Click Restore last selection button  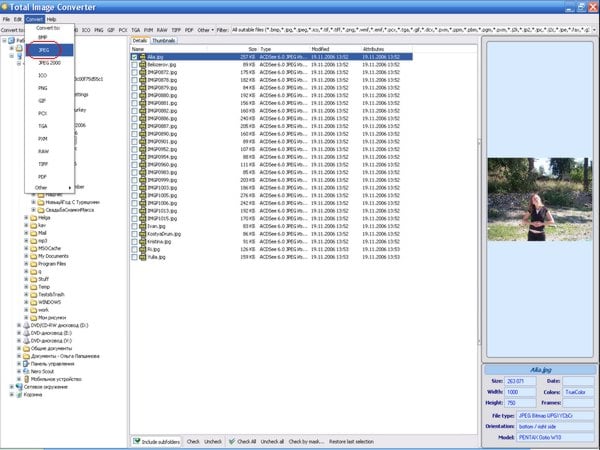click(x=351, y=442)
